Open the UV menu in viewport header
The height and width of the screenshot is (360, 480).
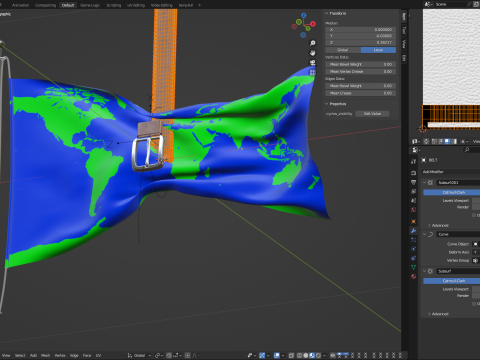(98, 355)
